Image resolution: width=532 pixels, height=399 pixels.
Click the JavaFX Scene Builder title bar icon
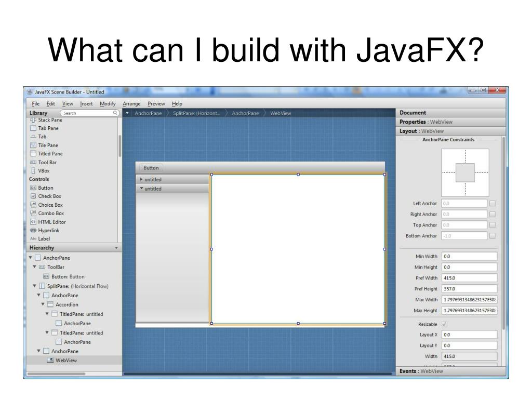pyautogui.click(x=30, y=92)
